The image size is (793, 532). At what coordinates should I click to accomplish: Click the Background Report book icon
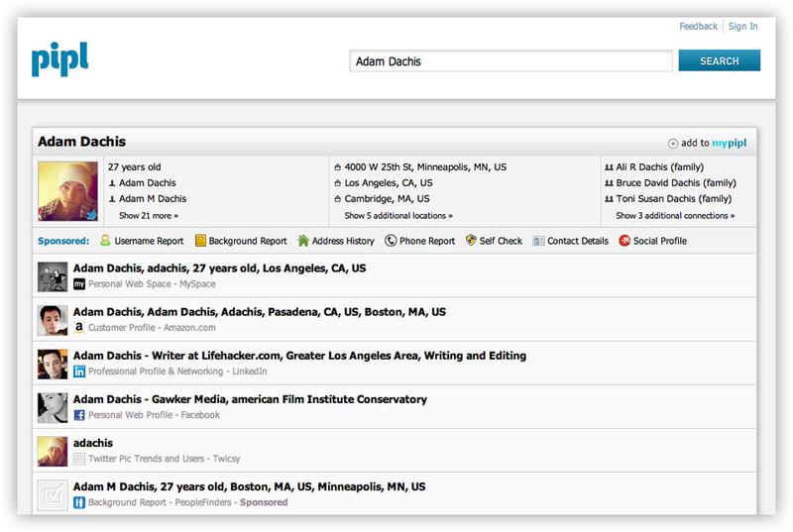[x=200, y=241]
